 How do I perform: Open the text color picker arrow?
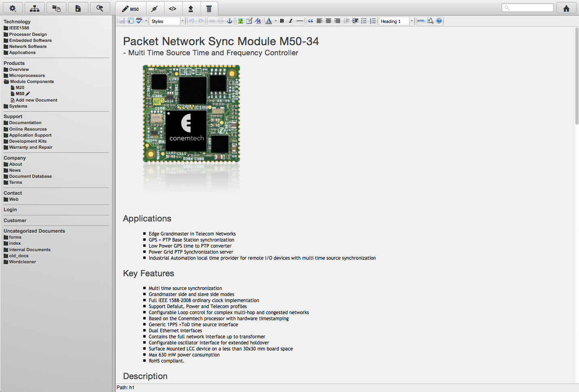(x=276, y=21)
